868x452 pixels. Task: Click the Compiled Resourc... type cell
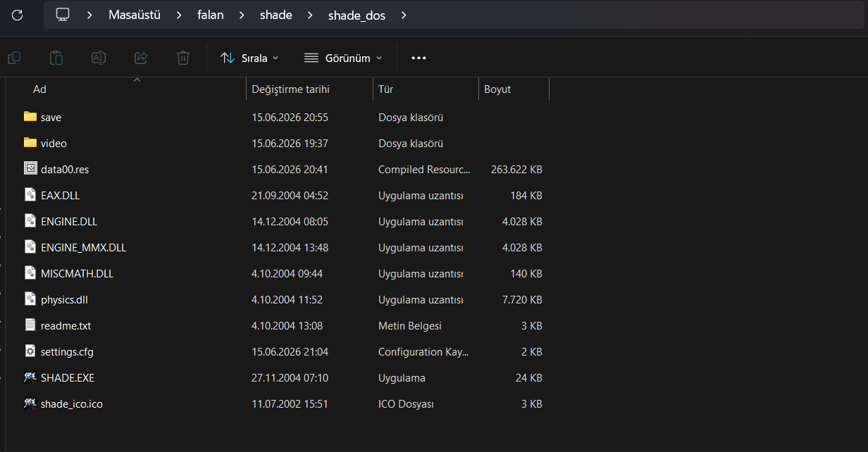click(x=423, y=170)
